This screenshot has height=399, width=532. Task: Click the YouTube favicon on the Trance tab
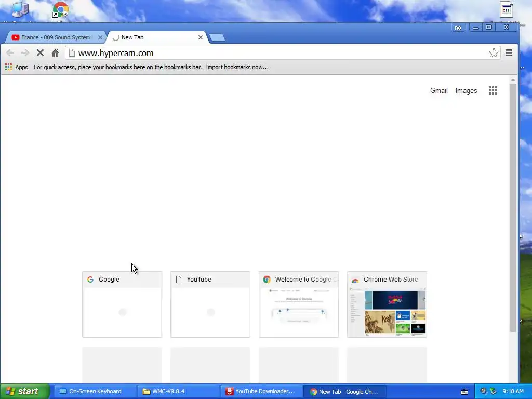(x=15, y=37)
